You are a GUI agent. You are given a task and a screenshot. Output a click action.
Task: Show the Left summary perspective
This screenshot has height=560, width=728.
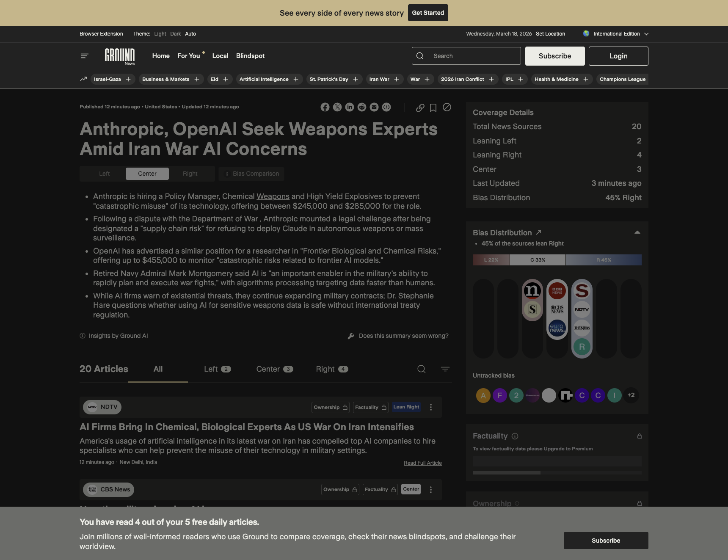(x=104, y=174)
